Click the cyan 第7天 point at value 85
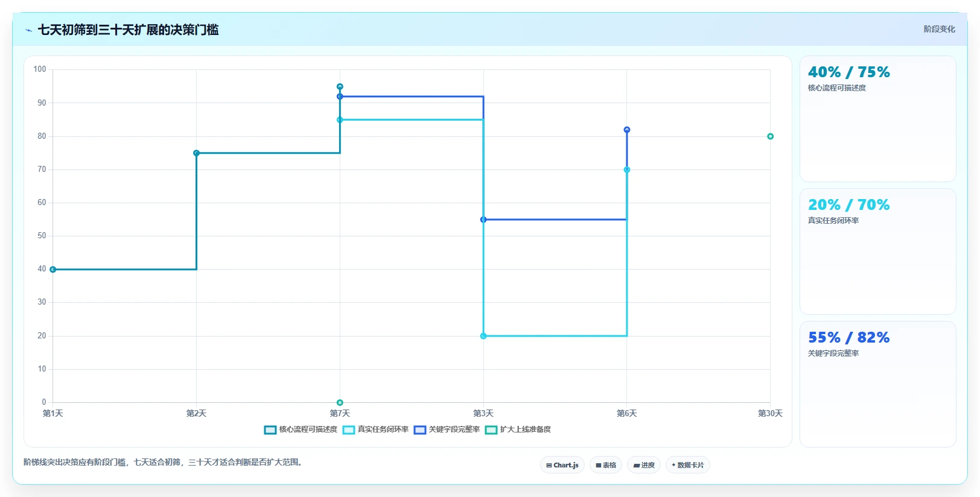The height and width of the screenshot is (497, 980). 340,120
